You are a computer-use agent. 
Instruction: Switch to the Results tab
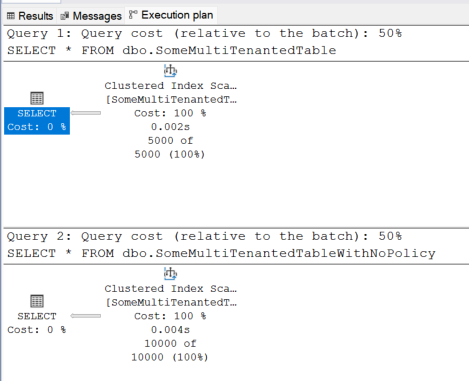pos(30,16)
